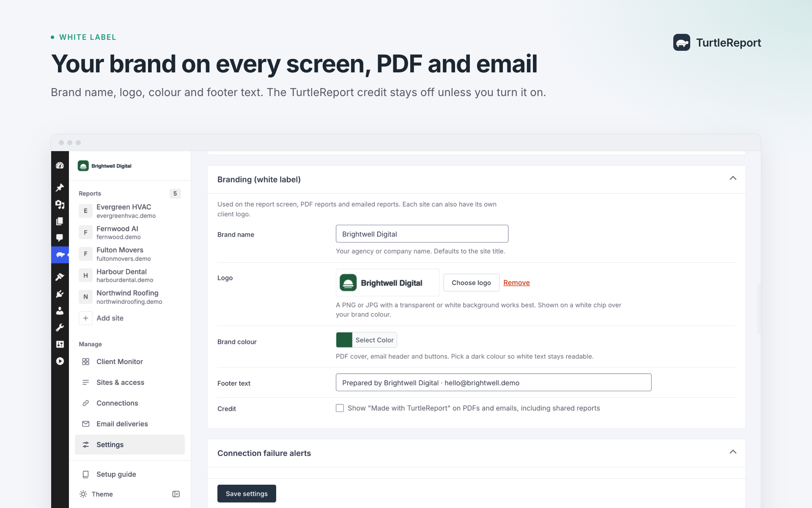Click the collapse menu play-circle icon

[x=60, y=361]
